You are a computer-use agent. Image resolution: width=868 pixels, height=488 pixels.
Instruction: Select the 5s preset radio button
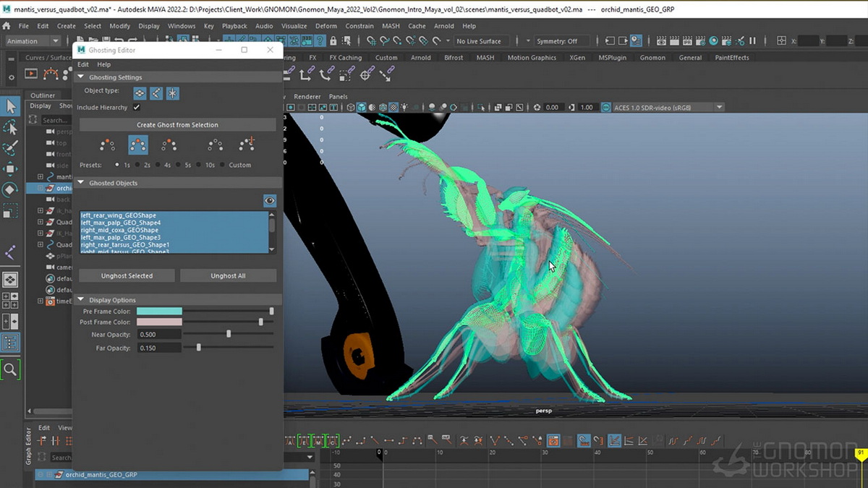[178, 165]
